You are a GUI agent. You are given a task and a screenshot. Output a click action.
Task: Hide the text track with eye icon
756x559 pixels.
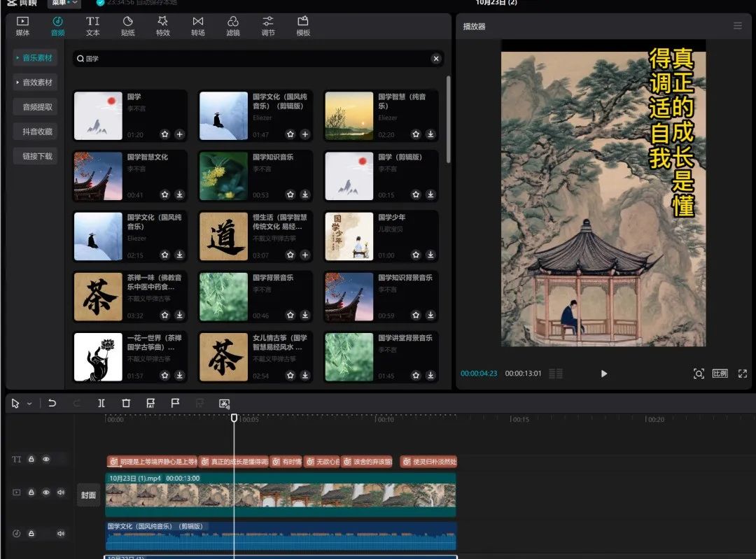click(46, 459)
